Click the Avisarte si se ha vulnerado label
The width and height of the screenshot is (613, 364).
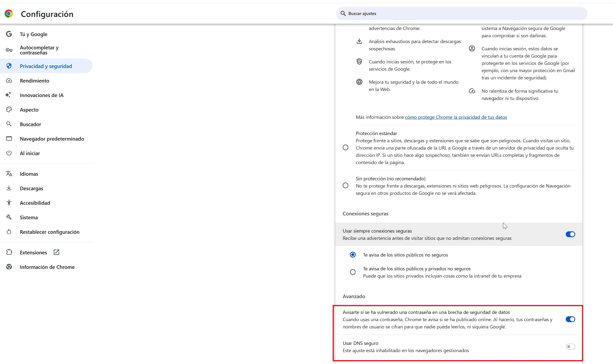point(426,312)
